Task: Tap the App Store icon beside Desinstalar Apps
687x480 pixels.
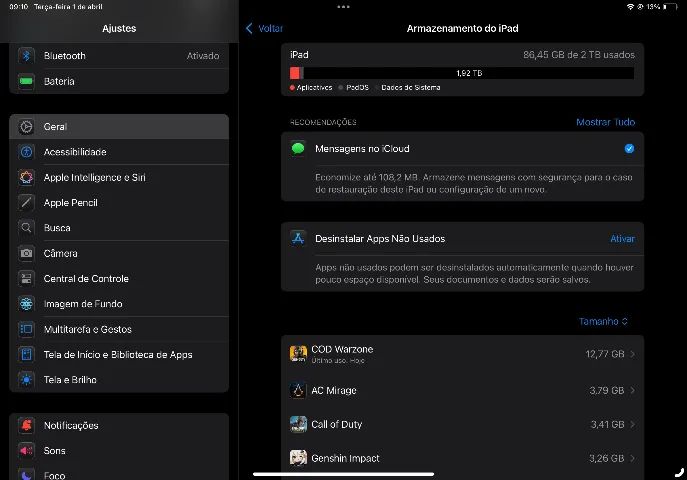Action: click(298, 239)
